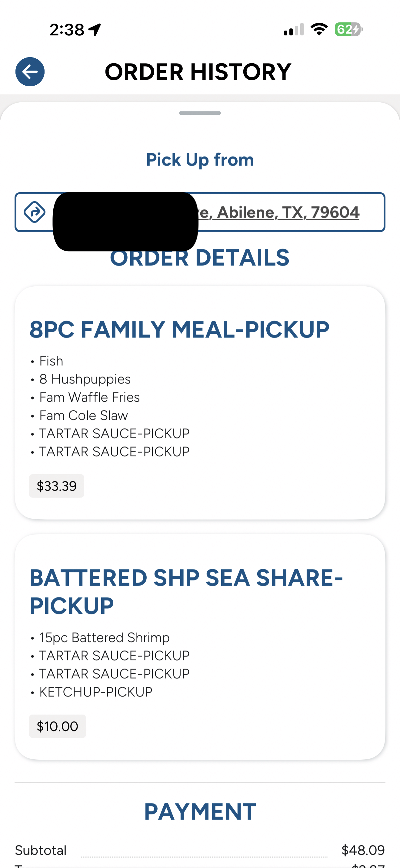Tap the Fam Waffle Fries item
The height and width of the screenshot is (868, 400).
89,397
